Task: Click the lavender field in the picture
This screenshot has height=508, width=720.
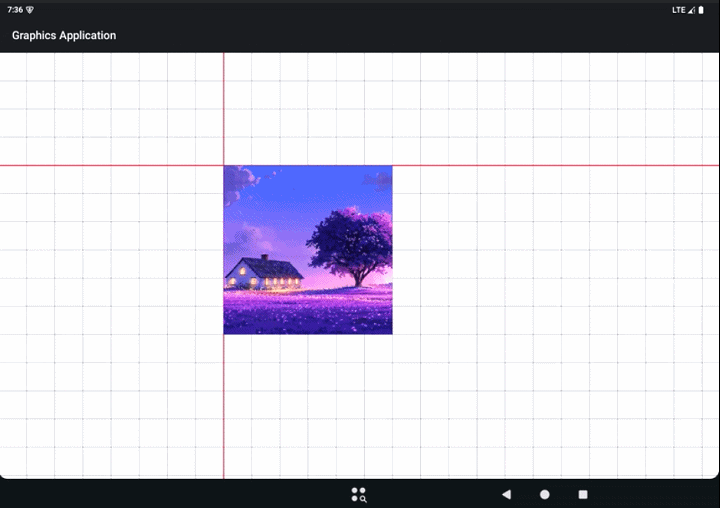Action: (308, 311)
